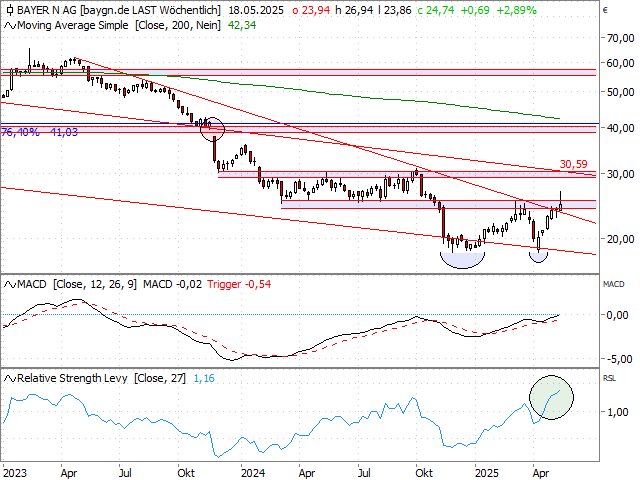640x480 pixels.
Task: Click the open value o 23,94
Action: [x=311, y=10]
